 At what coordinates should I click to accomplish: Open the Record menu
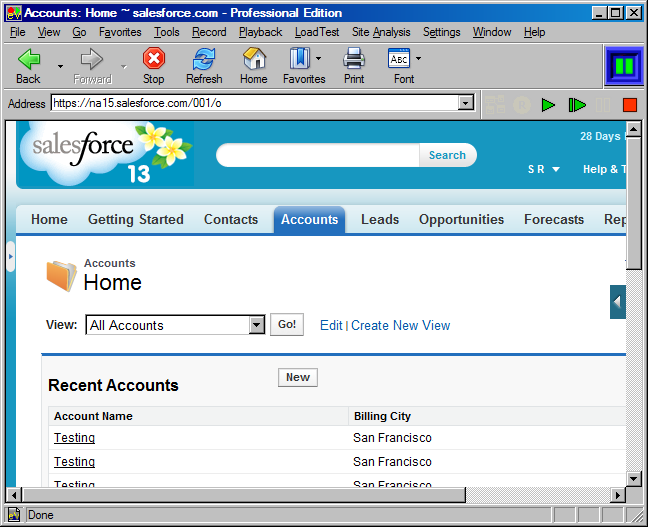pyautogui.click(x=209, y=32)
